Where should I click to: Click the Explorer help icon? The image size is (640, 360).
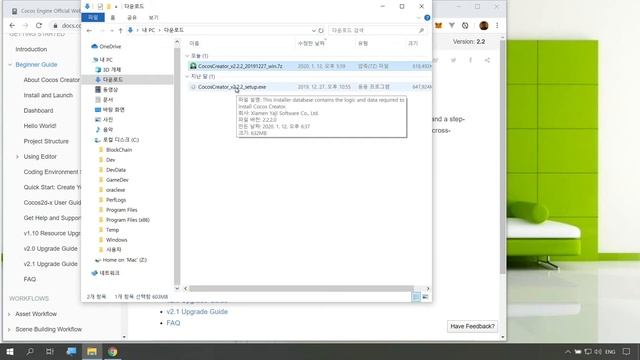pyautogui.click(x=427, y=18)
